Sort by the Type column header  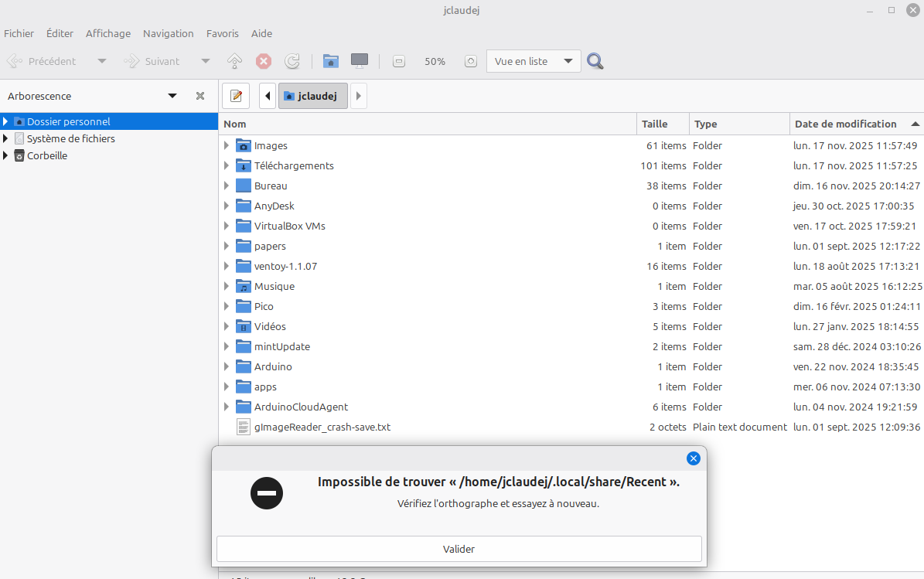pos(739,124)
